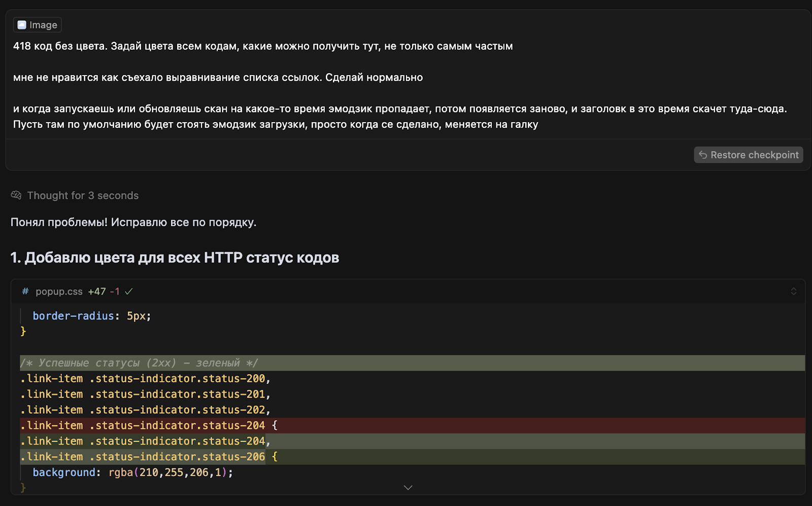Click the selector line status-200,
The height and width of the screenshot is (506, 812).
click(x=146, y=379)
